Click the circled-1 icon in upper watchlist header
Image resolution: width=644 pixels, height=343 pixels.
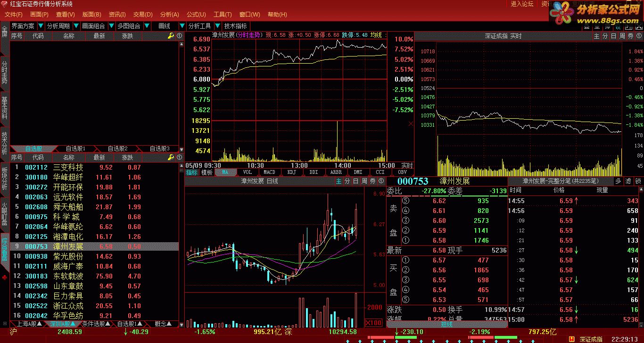(179, 36)
